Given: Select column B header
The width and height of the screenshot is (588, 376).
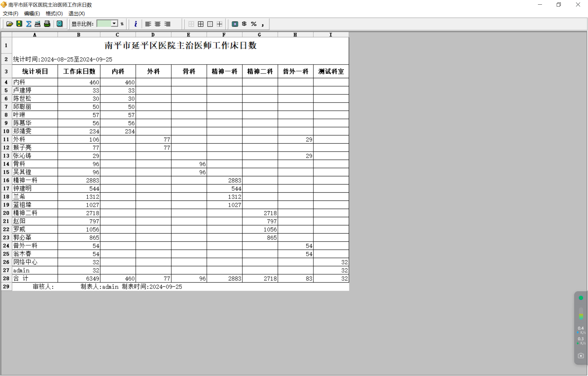Looking at the screenshot, I should point(79,35).
